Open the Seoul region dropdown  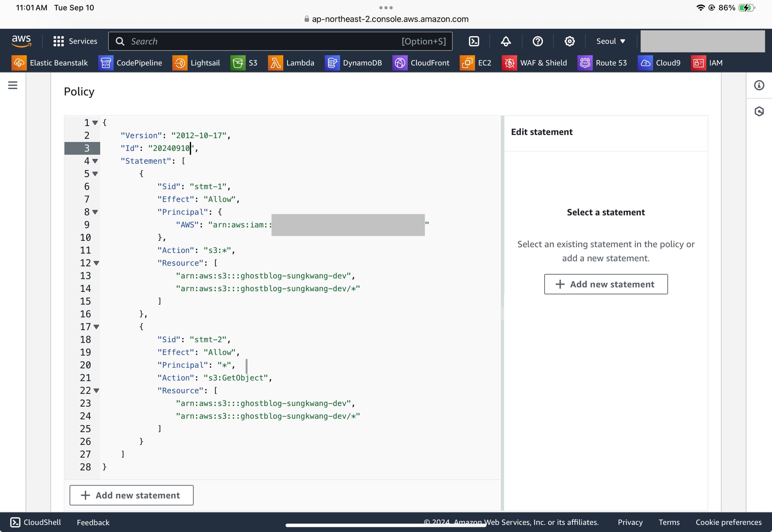click(611, 41)
